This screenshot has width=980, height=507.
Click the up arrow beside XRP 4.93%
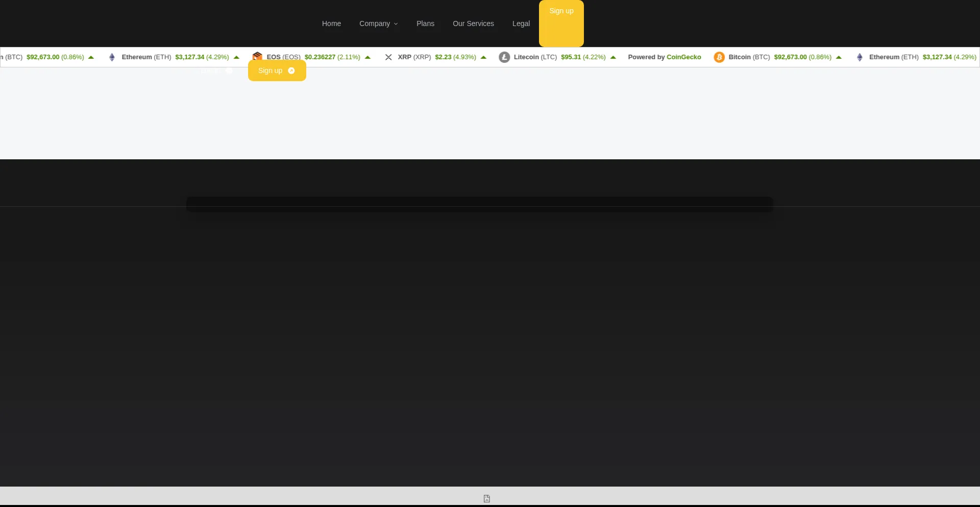pyautogui.click(x=483, y=57)
